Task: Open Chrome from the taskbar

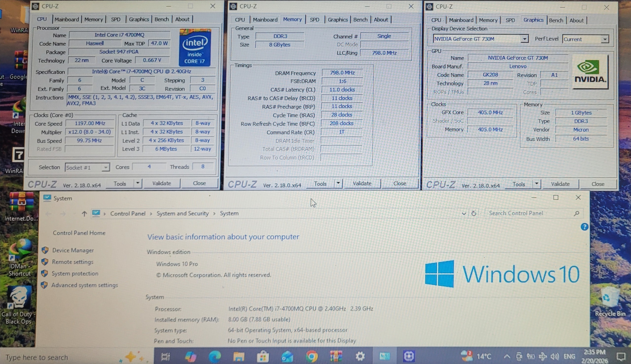Action: (x=312, y=356)
